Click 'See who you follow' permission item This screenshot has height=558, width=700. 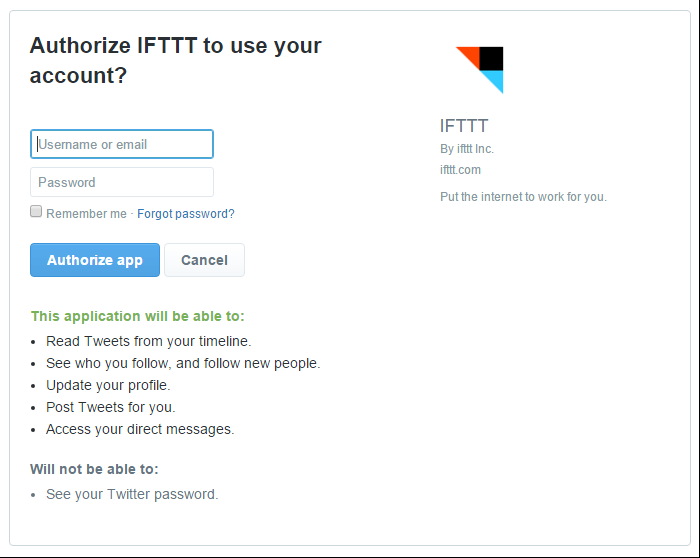pos(183,363)
